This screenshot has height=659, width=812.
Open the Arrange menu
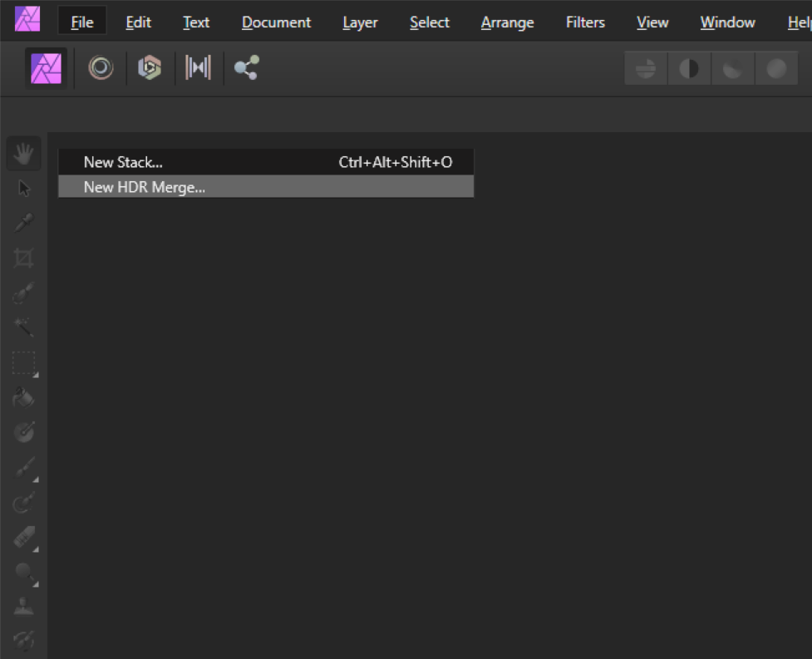click(x=507, y=22)
